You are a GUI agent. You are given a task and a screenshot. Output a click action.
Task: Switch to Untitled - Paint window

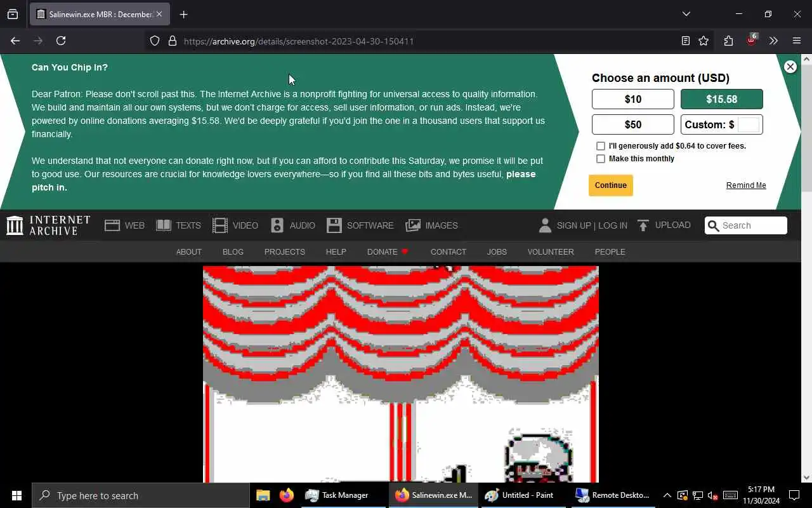click(x=524, y=495)
